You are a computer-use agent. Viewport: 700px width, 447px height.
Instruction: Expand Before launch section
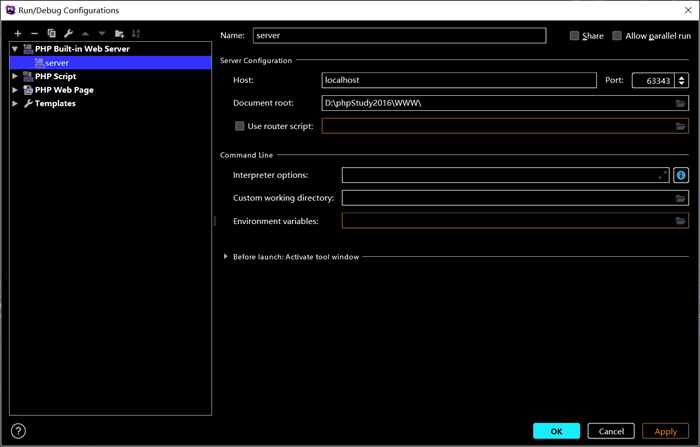point(225,256)
